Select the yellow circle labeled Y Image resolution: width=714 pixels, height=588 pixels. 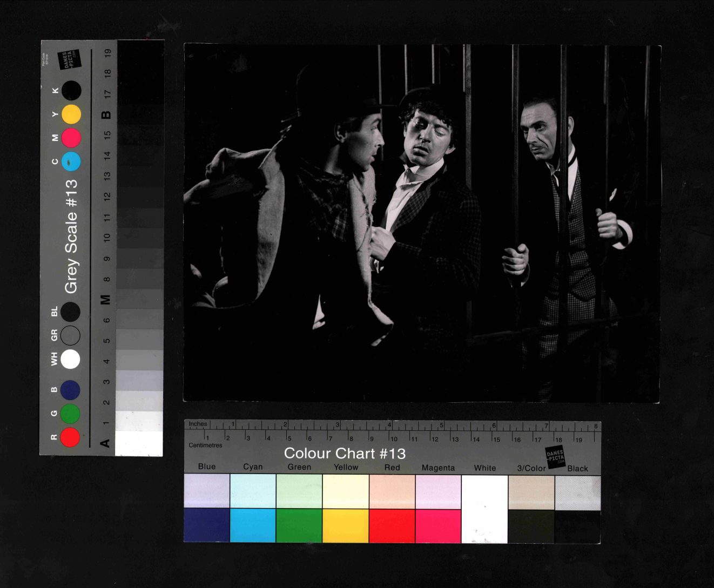coord(71,114)
